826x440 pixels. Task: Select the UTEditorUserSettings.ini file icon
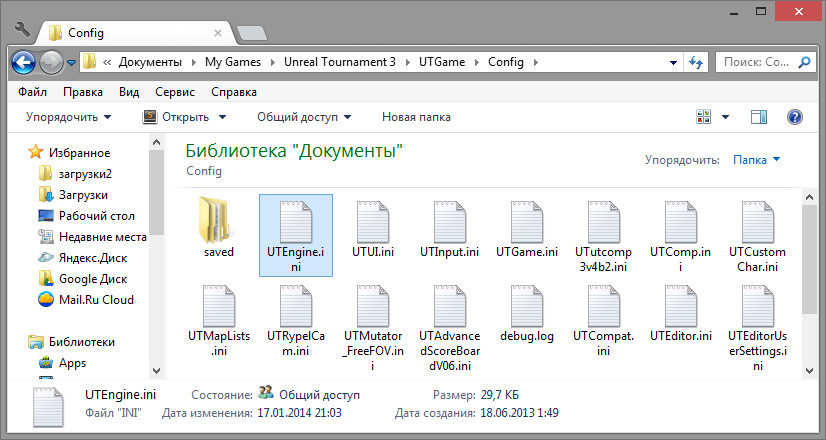(758, 306)
